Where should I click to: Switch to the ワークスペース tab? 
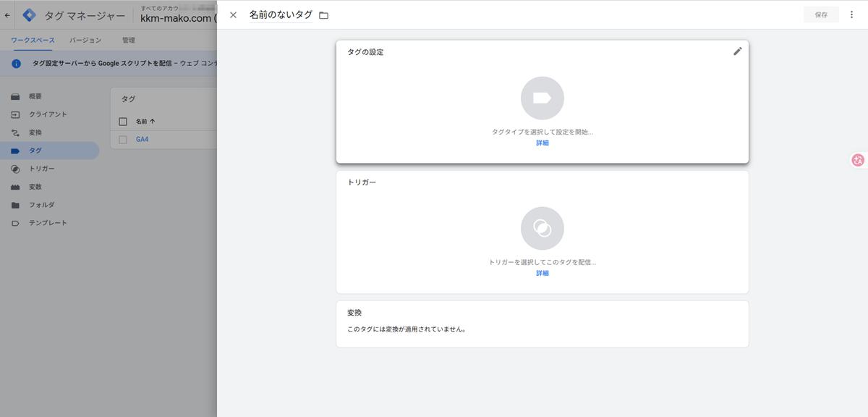tap(33, 41)
